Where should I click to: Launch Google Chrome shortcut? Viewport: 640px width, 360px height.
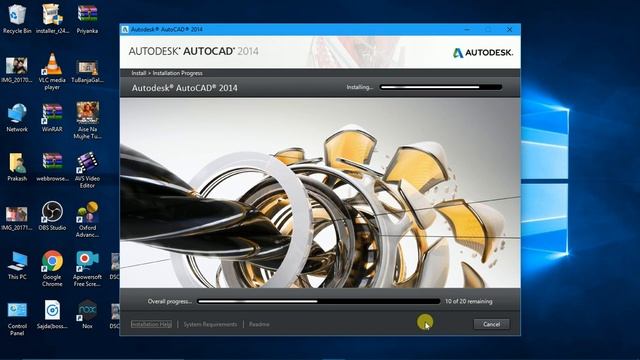[x=52, y=269]
